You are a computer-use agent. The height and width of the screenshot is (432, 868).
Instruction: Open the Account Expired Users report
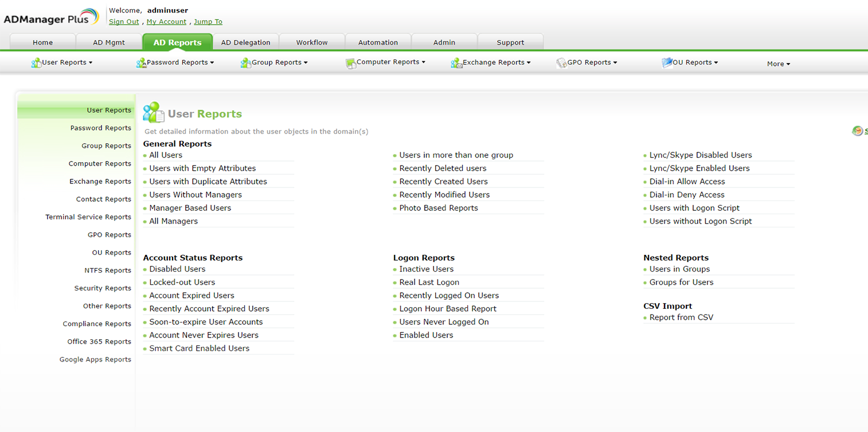point(191,296)
